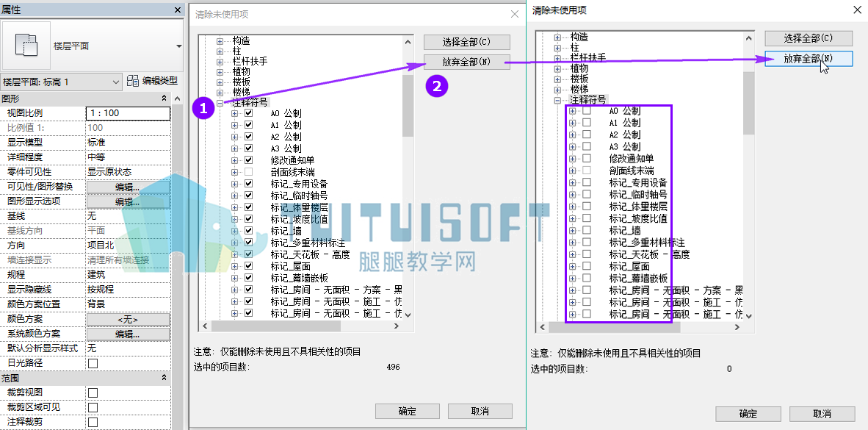The width and height of the screenshot is (868, 430).
Task: Click 取消 in left dialog
Action: (x=480, y=411)
